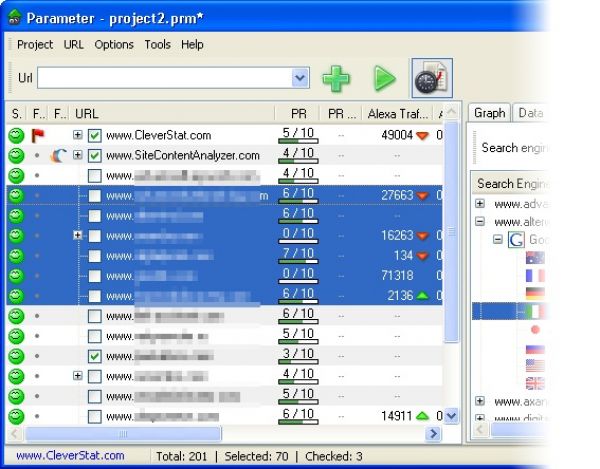The width and height of the screenshot is (600, 469).
Task: Switch to the Graph tab
Action: click(489, 113)
